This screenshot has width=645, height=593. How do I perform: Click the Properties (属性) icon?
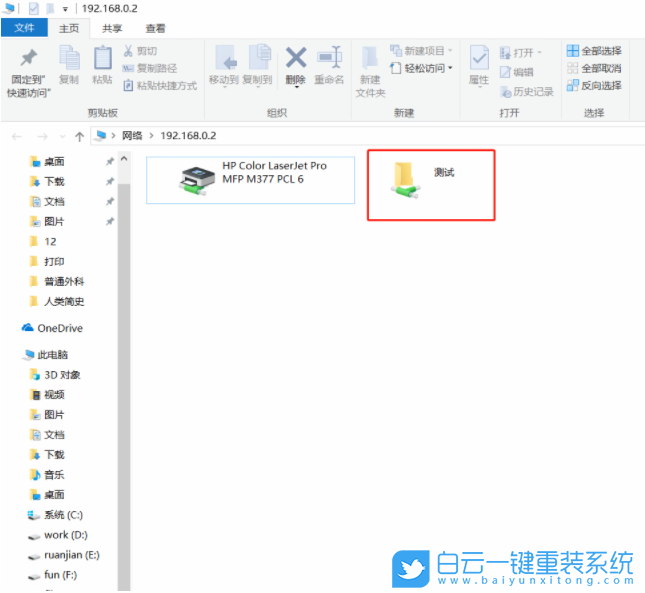[x=479, y=58]
